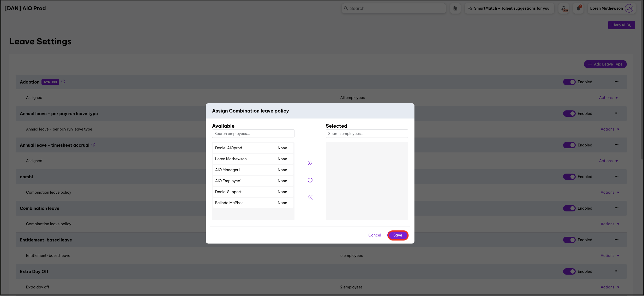Open the three-dot menu for combi
This screenshot has width=644, height=296.
(x=616, y=176)
